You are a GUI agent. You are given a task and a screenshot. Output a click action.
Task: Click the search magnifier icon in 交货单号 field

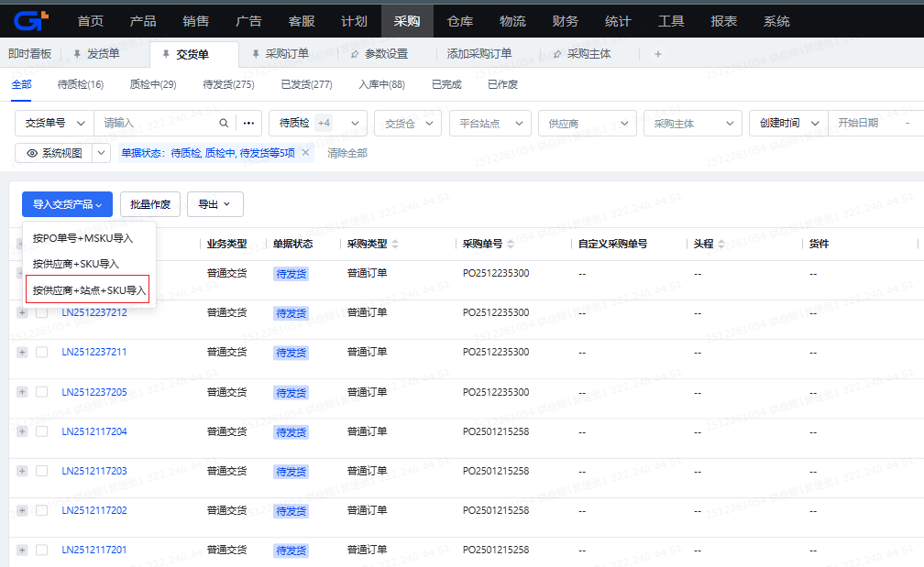224,123
